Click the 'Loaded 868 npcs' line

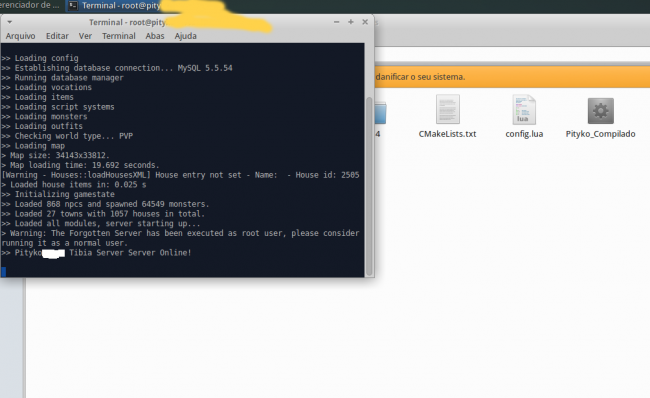click(105, 204)
